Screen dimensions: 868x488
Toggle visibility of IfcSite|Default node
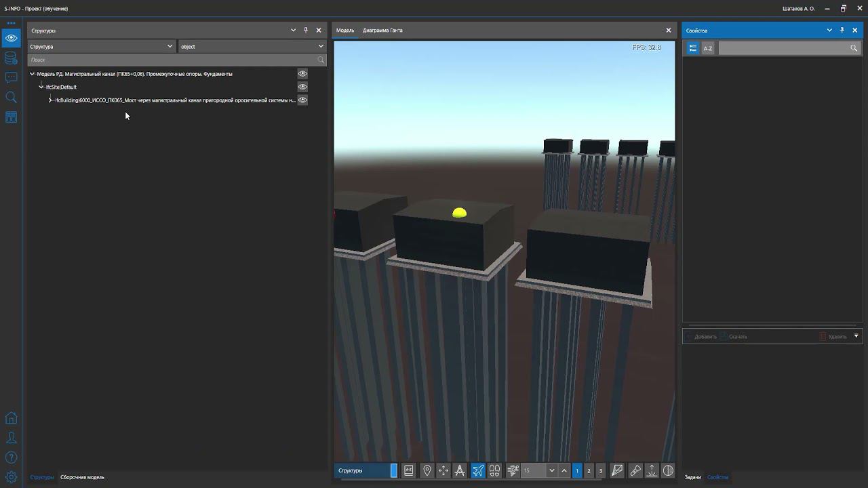click(x=302, y=87)
